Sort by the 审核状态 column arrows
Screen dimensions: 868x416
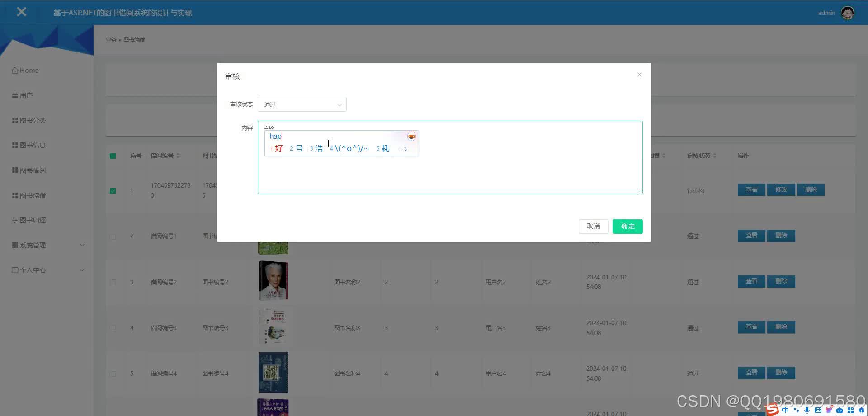(x=715, y=156)
